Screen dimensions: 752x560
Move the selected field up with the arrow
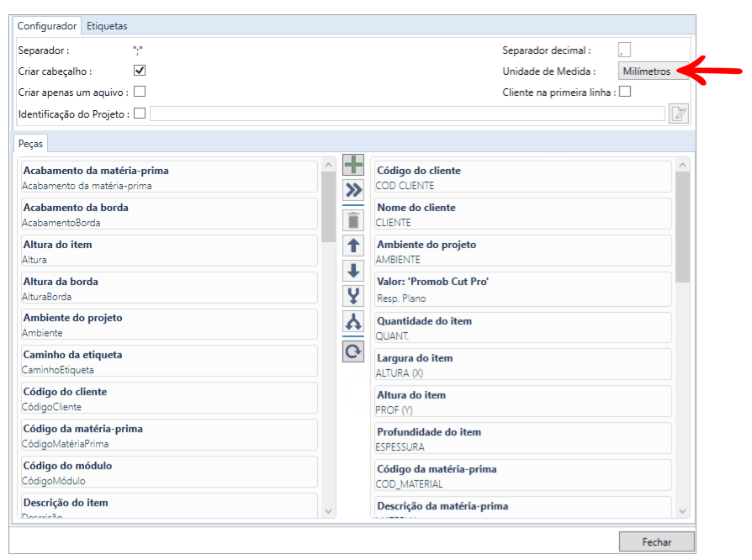tap(353, 246)
